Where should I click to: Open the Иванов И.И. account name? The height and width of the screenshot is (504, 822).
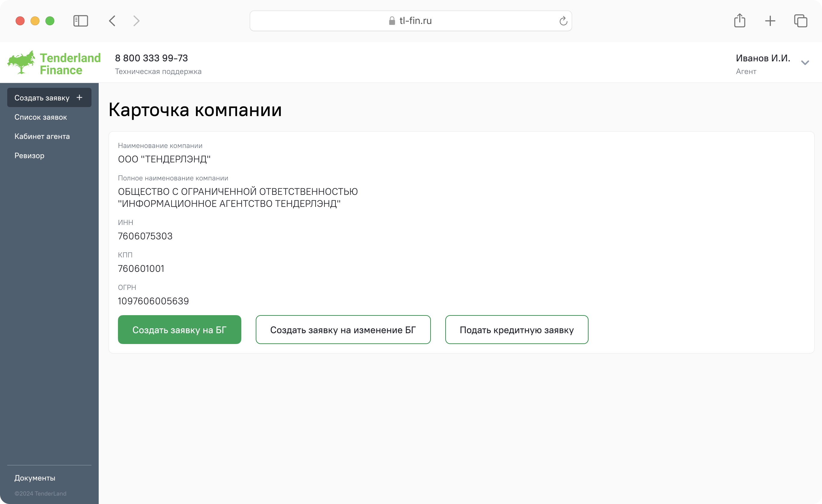[x=763, y=58]
